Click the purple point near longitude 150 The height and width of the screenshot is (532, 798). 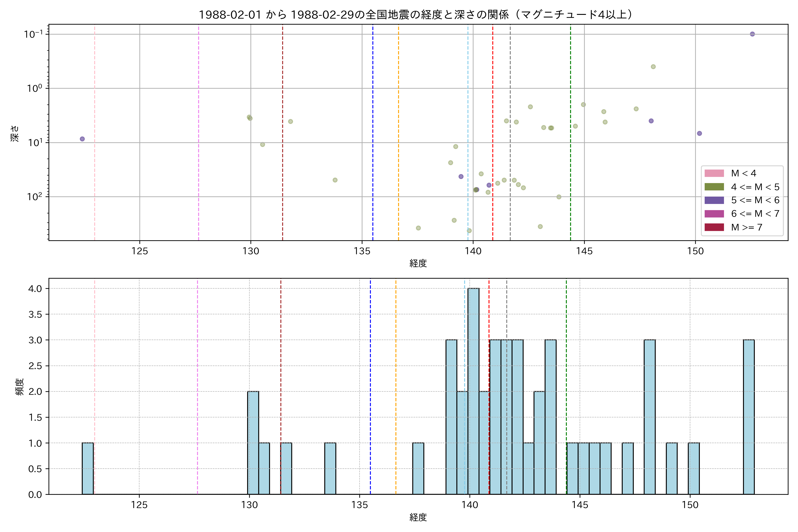[699, 133]
